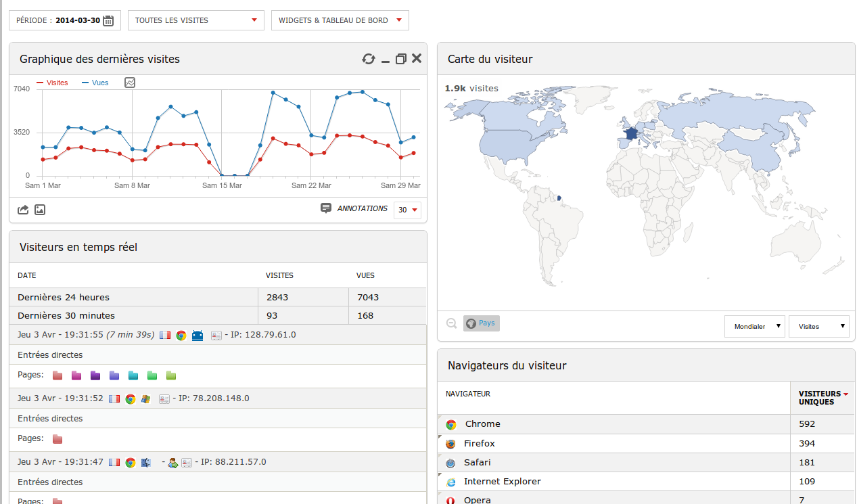Screen dimensions: 857x504
Task: Refresh the Graphique des dernières visites widget
Action: click(368, 59)
